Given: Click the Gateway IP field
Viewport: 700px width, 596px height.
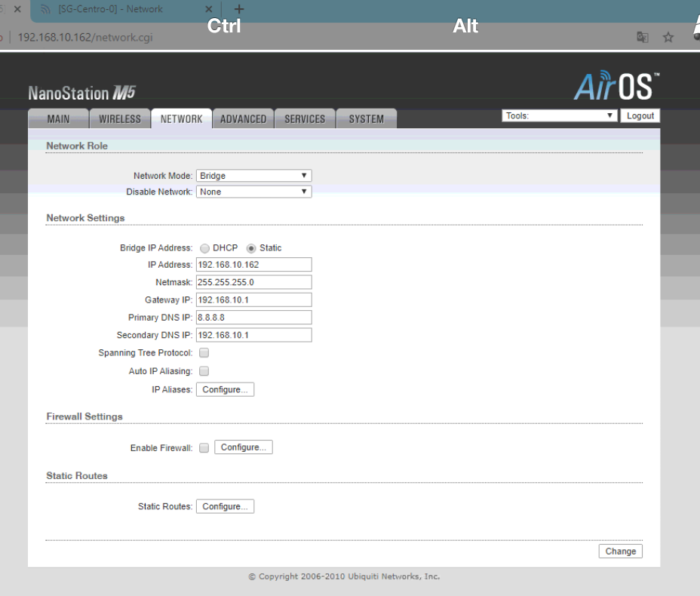Looking at the screenshot, I should (x=254, y=300).
